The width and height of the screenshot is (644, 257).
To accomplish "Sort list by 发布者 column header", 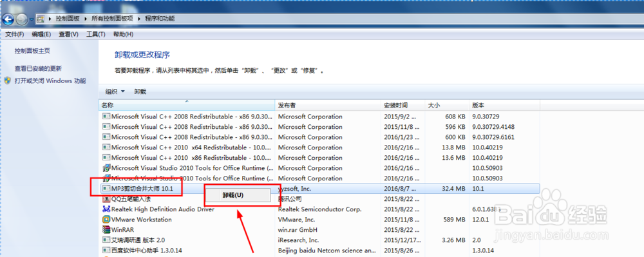I will click(328, 106).
